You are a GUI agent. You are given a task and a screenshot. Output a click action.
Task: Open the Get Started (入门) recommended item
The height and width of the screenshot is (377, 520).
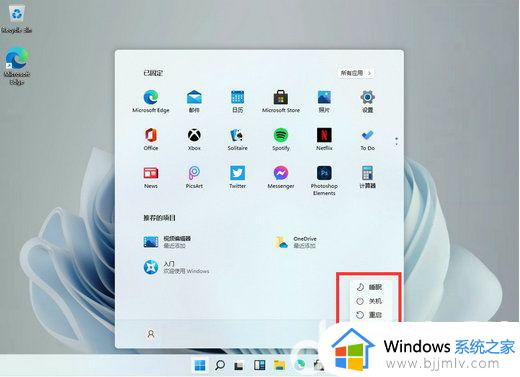pos(176,267)
